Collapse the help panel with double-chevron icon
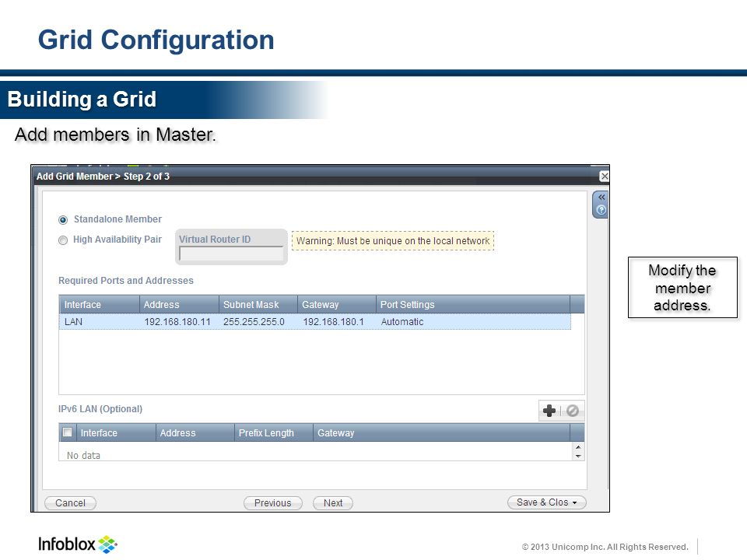This screenshot has height=560, width=747. point(601,197)
